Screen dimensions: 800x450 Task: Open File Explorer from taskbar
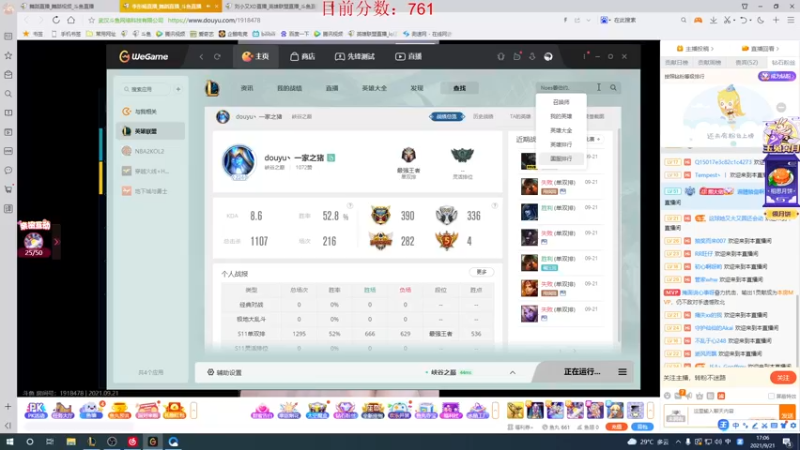[x=71, y=441]
